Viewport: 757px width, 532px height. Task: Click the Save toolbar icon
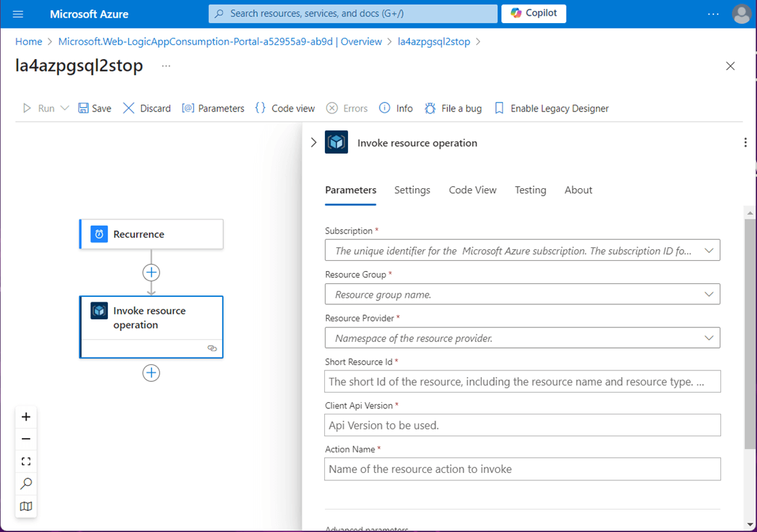[x=84, y=108]
